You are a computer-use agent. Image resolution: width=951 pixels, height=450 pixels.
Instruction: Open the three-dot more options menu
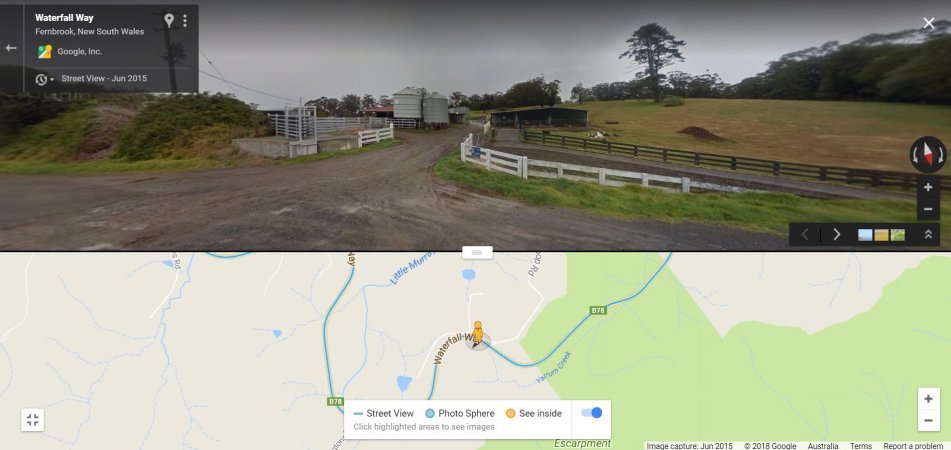tap(184, 21)
